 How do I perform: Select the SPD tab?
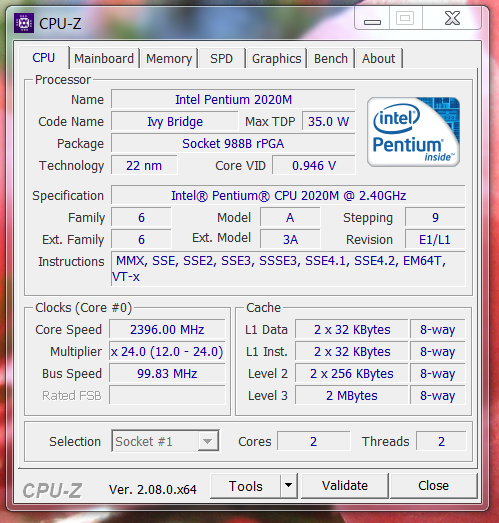(221, 59)
